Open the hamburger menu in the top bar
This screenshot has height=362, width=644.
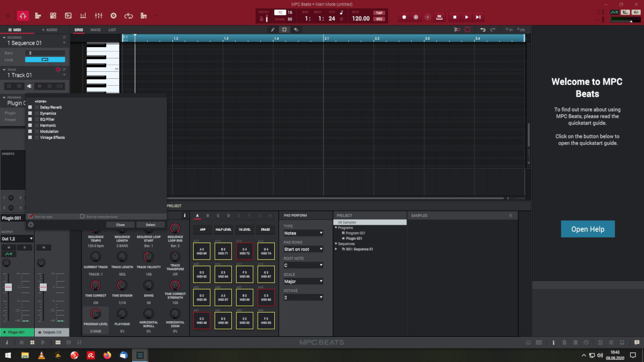7,16
